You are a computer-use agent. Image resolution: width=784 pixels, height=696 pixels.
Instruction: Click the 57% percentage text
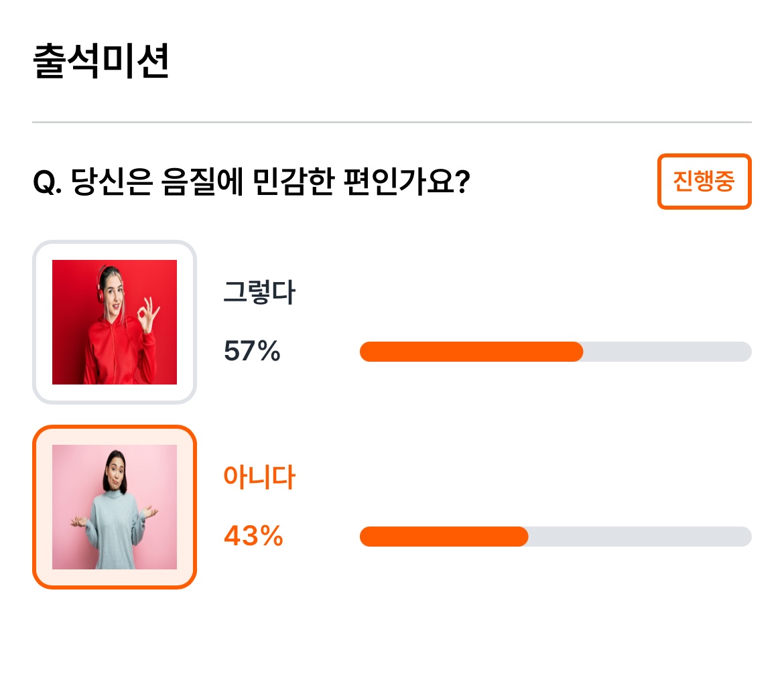pyautogui.click(x=252, y=351)
